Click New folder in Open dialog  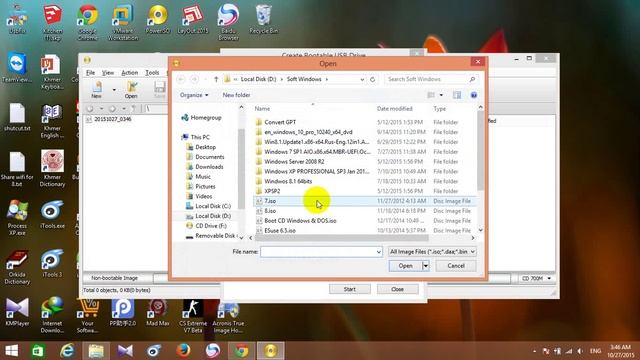pyautogui.click(x=236, y=95)
